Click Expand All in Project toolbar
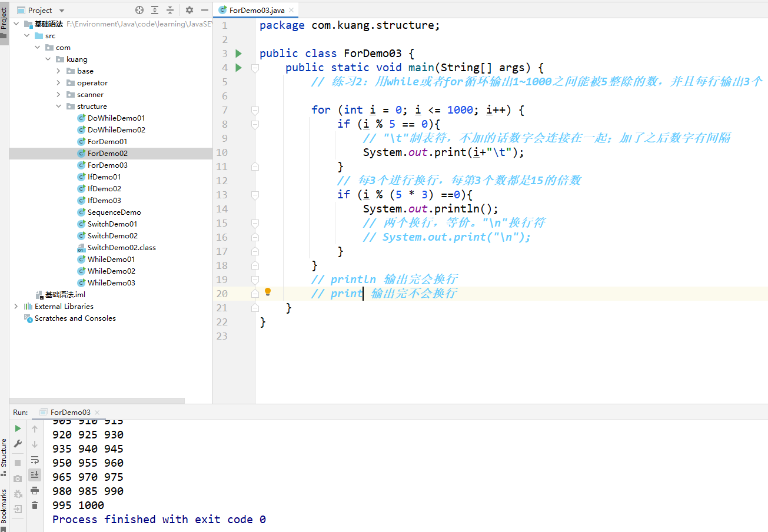The width and height of the screenshot is (768, 532). point(155,10)
